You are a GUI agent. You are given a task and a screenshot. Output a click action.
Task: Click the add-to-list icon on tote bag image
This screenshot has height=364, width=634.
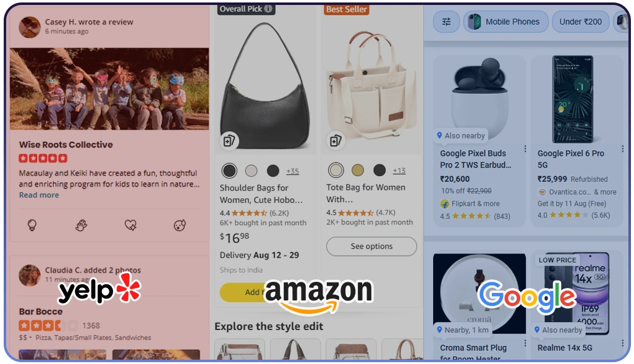[336, 141]
